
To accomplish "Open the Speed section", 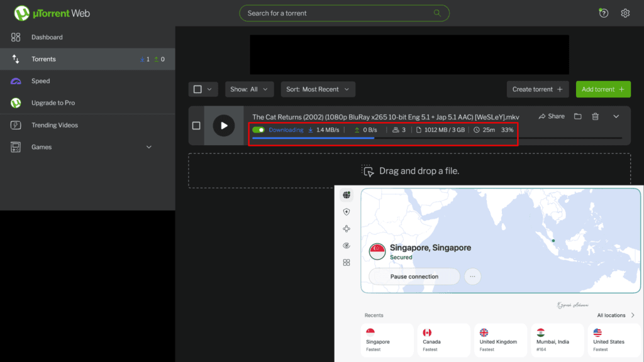I will point(87,81).
